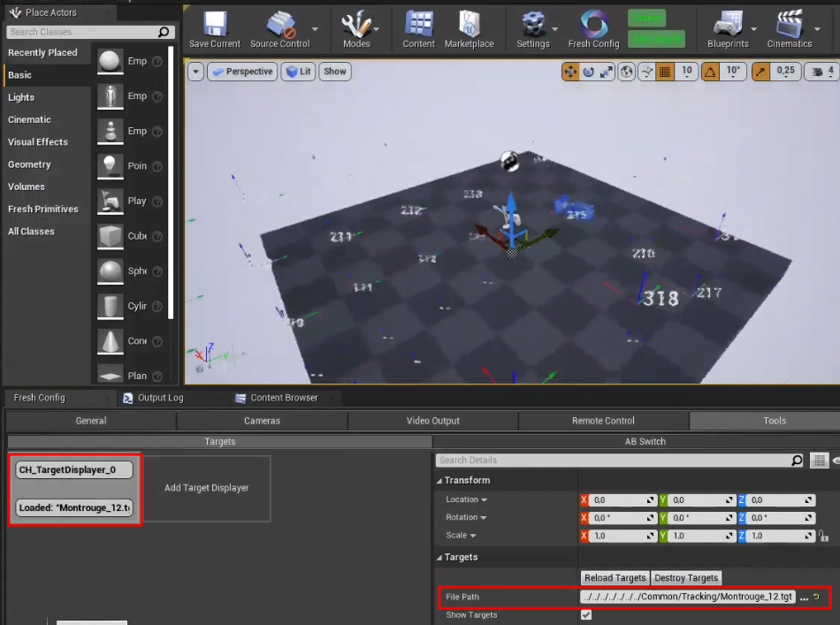Switch to the Content Browser tab
Image resolution: width=840 pixels, height=625 pixels.
point(284,398)
